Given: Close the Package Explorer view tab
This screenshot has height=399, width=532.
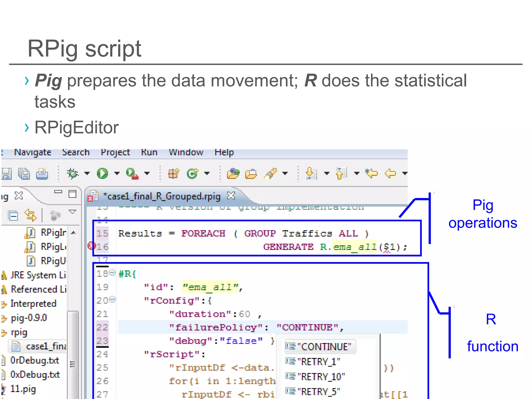Looking at the screenshot, I should point(19,196).
